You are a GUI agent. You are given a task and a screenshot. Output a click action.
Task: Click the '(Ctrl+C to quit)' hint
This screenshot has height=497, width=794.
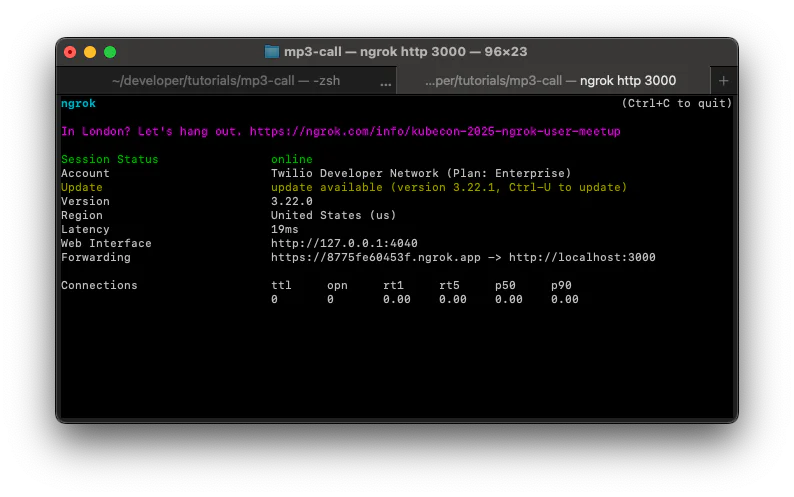tap(677, 103)
